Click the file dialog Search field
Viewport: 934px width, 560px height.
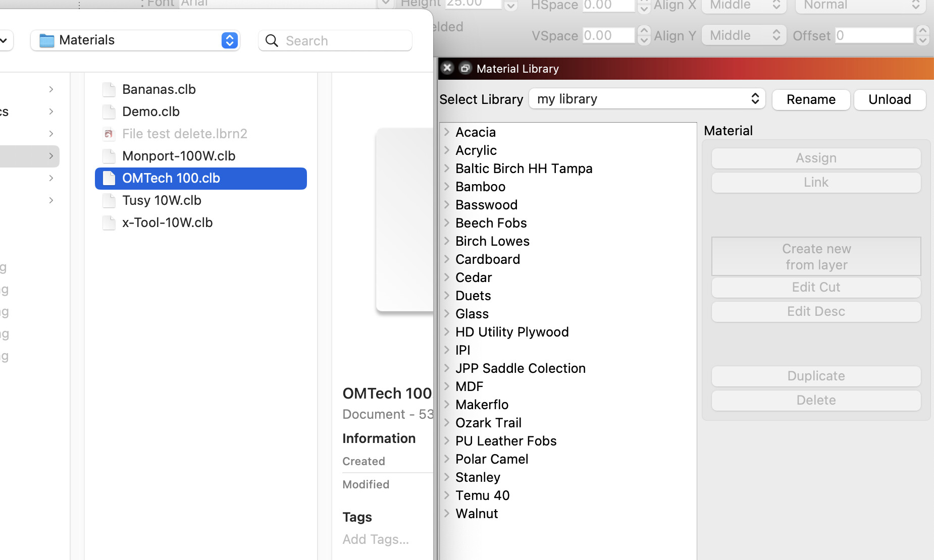[335, 41]
